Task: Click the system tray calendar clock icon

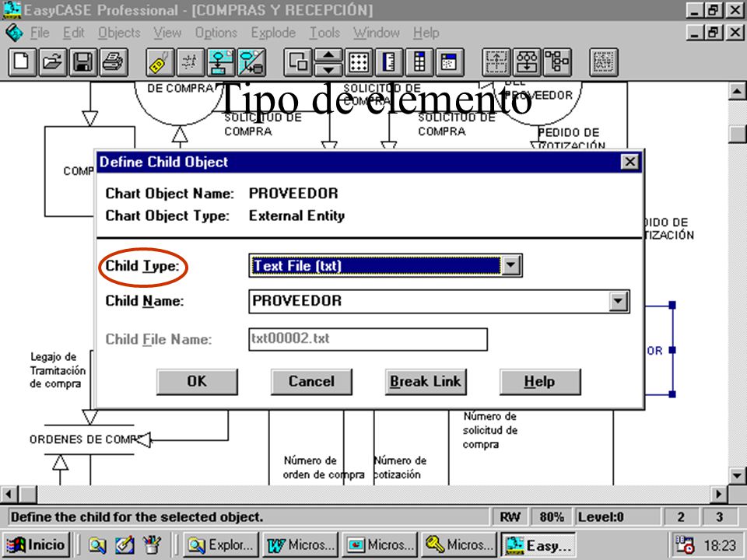Action: (x=685, y=544)
